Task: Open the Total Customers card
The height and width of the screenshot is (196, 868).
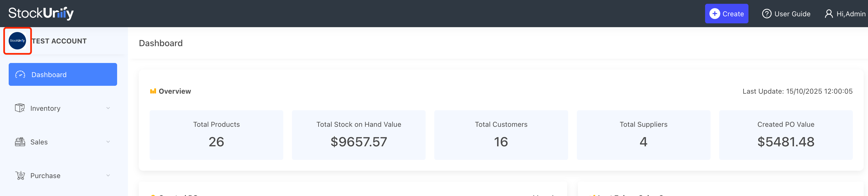Action: [x=501, y=135]
